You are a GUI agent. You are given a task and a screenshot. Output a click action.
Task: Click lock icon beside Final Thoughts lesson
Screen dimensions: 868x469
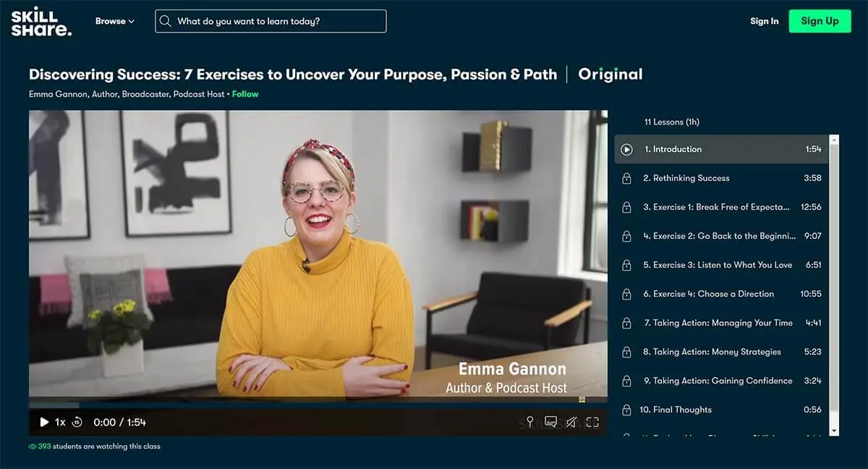(x=627, y=410)
